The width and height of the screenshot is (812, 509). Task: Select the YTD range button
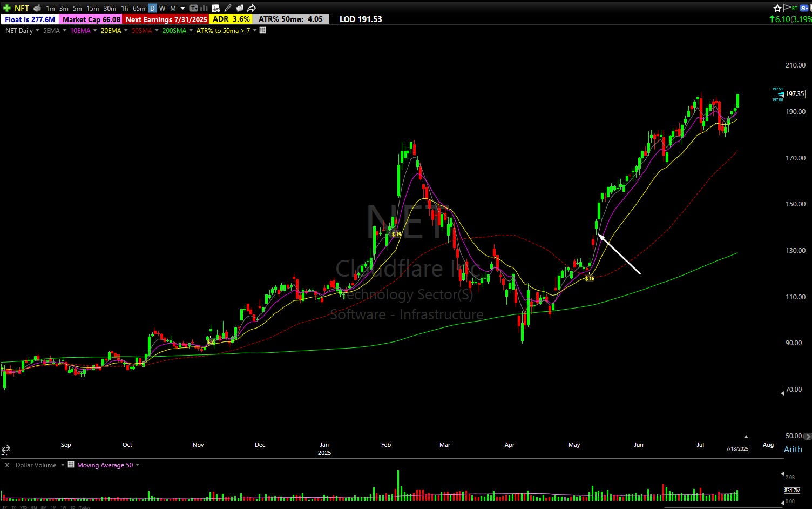tap(23, 507)
